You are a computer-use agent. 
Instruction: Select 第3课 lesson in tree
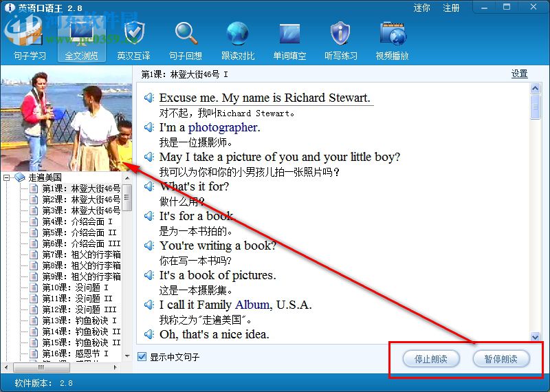(81, 210)
